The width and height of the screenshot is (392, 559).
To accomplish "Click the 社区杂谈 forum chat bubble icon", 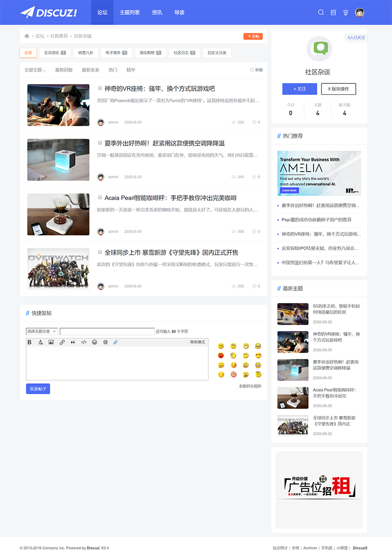I will click(319, 49).
